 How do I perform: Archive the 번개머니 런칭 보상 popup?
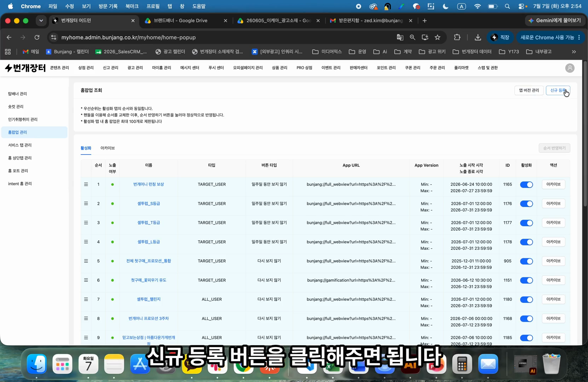553,184
